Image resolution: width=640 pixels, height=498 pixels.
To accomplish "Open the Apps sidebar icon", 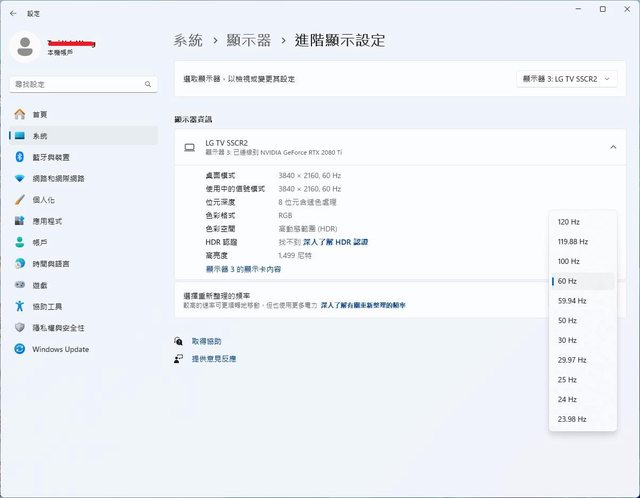I will tap(19, 221).
